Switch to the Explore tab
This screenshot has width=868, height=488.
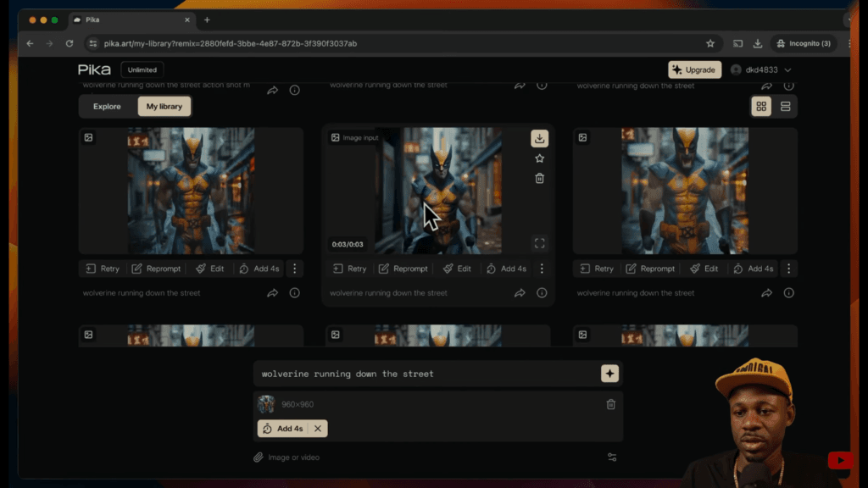click(x=107, y=106)
